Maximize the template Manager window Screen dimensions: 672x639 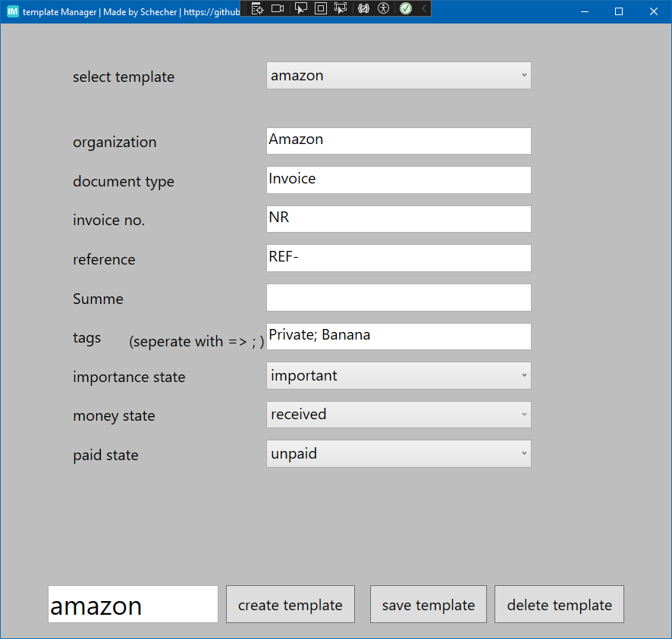(618, 11)
